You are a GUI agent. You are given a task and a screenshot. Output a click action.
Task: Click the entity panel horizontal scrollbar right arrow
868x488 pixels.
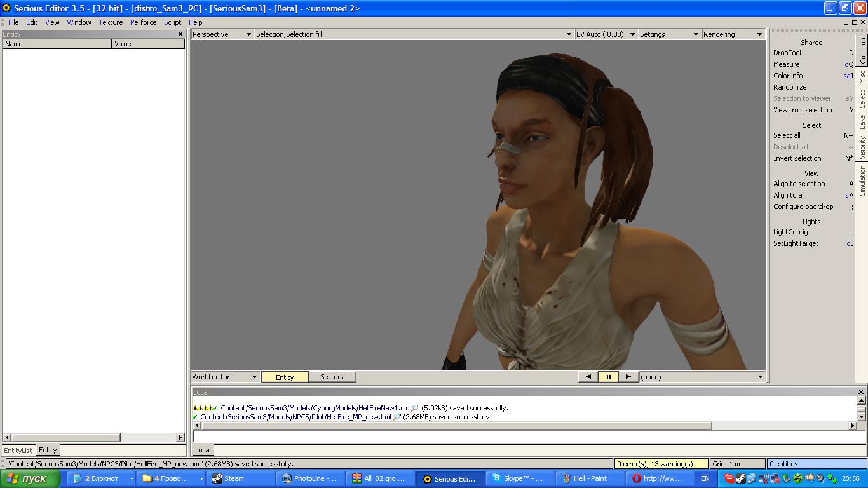pyautogui.click(x=180, y=438)
